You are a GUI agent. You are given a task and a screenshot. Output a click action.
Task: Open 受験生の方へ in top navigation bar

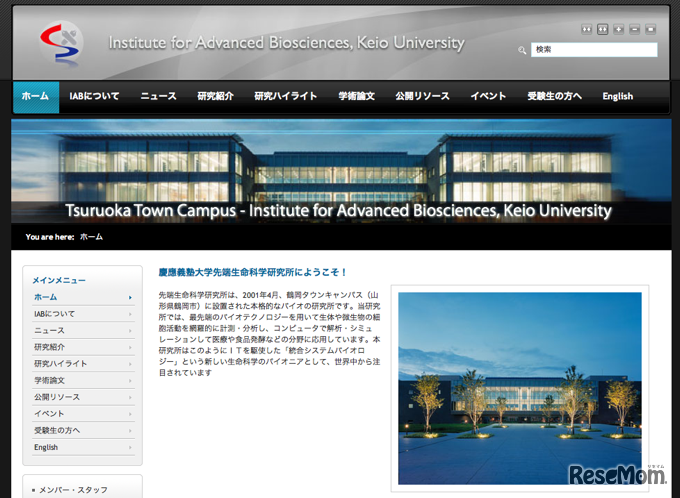555,96
